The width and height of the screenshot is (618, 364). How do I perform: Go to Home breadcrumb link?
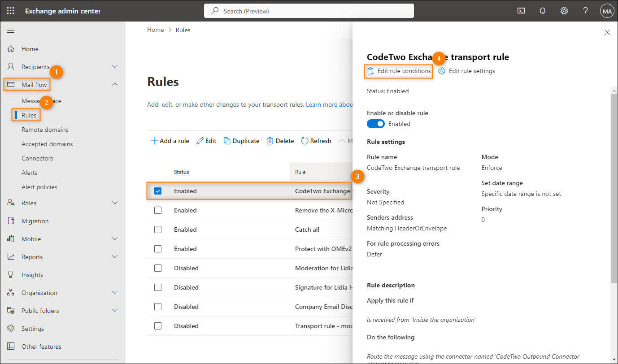click(156, 30)
